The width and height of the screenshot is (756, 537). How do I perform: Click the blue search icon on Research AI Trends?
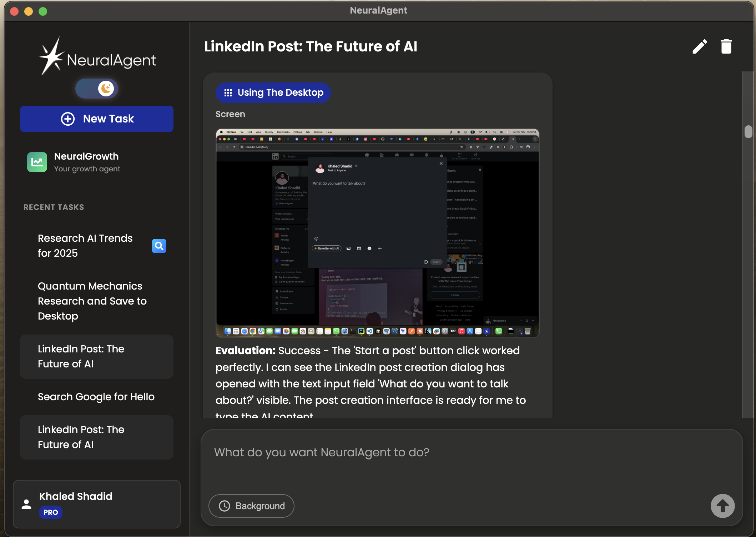coord(159,246)
